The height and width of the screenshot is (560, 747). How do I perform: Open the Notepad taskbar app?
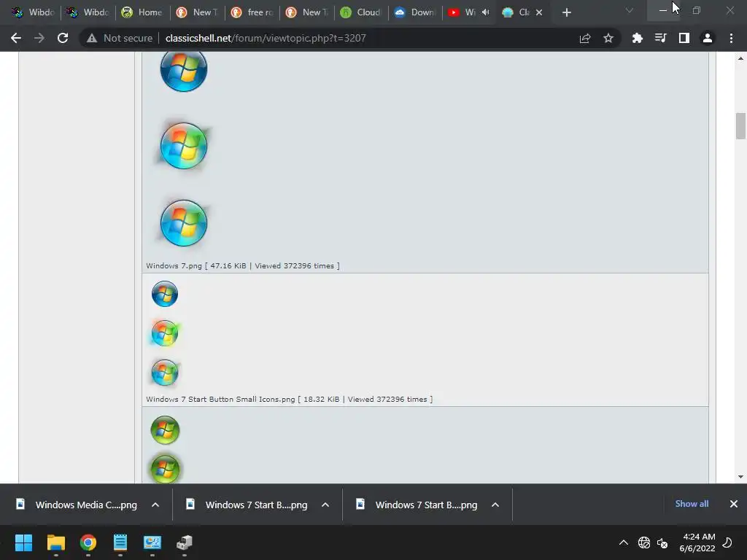(120, 542)
